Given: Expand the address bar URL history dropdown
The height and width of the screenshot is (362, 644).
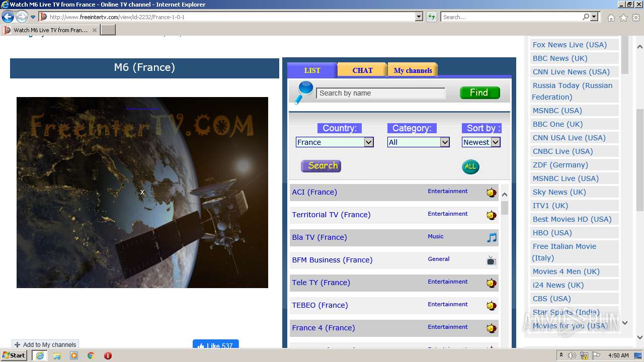Looking at the screenshot, I should click(419, 17).
